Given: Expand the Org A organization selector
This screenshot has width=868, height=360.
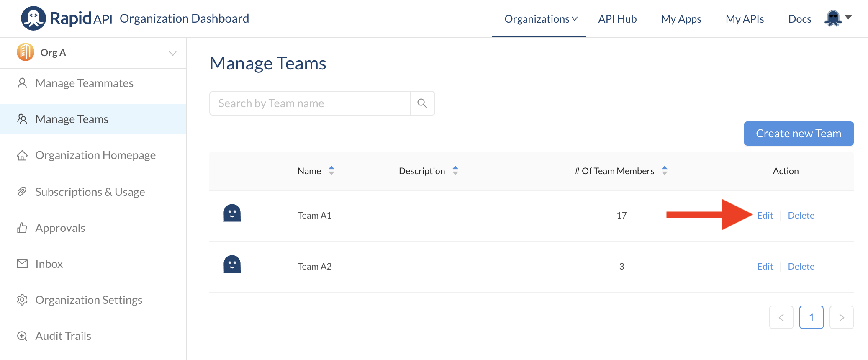Looking at the screenshot, I should point(93,53).
